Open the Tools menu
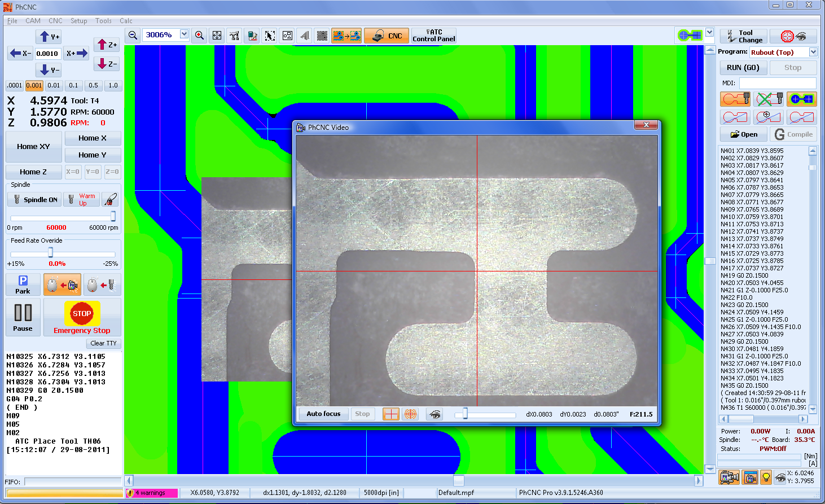This screenshot has width=825, height=504. (x=103, y=21)
